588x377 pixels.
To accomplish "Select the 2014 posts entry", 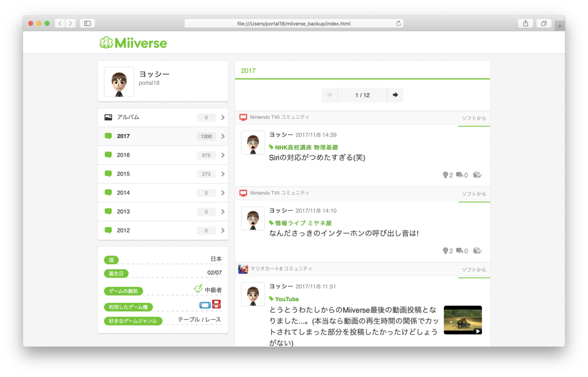I will pos(163,193).
